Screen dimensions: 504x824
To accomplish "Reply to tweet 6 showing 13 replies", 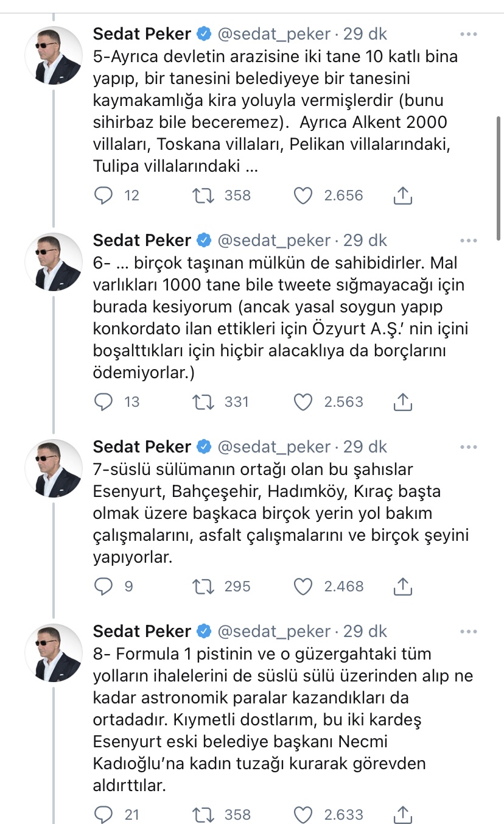I will click(105, 402).
